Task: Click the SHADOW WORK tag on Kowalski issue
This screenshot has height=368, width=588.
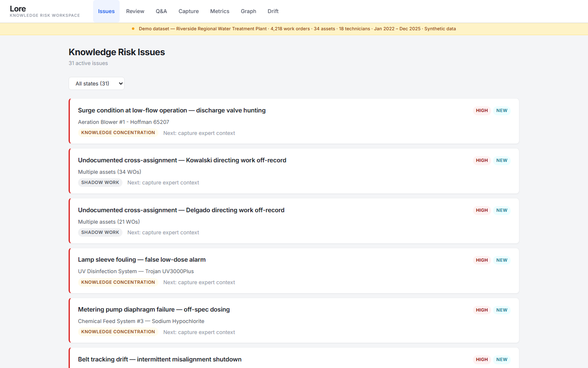Action: click(x=100, y=183)
